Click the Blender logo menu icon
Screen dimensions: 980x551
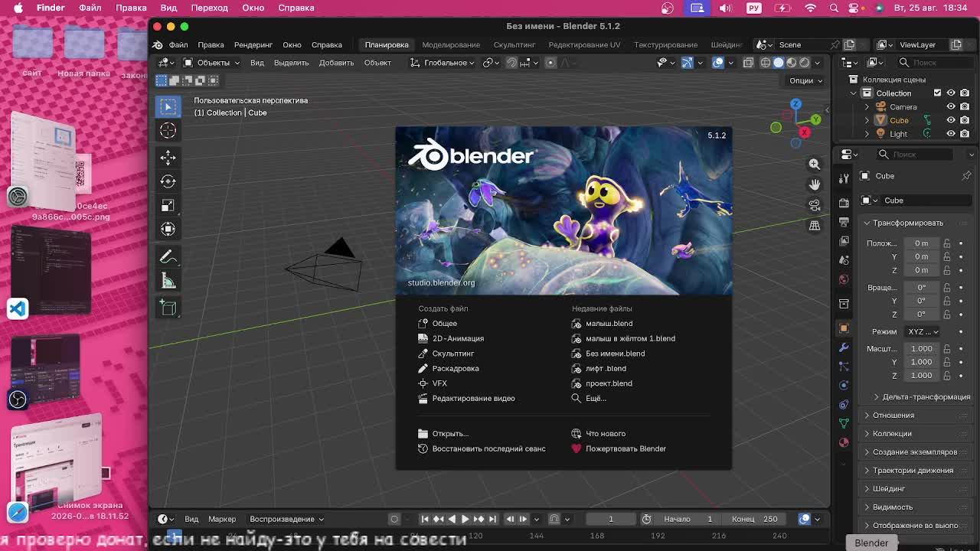pyautogui.click(x=158, y=44)
